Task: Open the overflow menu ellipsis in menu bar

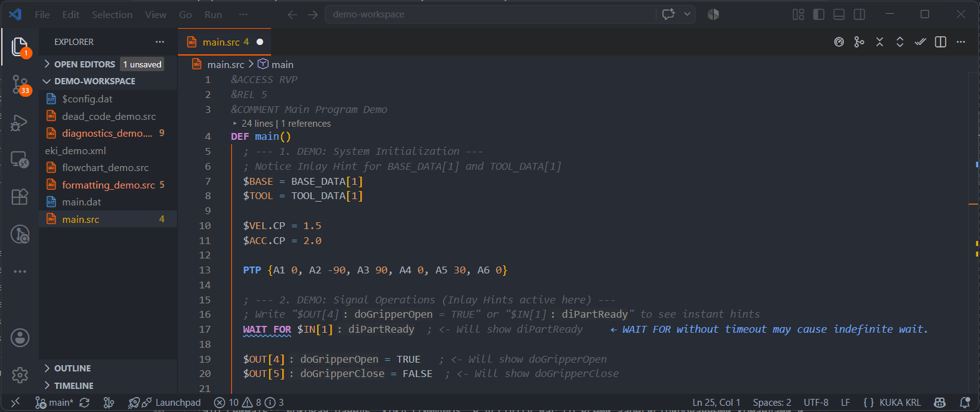Action: [x=243, y=14]
